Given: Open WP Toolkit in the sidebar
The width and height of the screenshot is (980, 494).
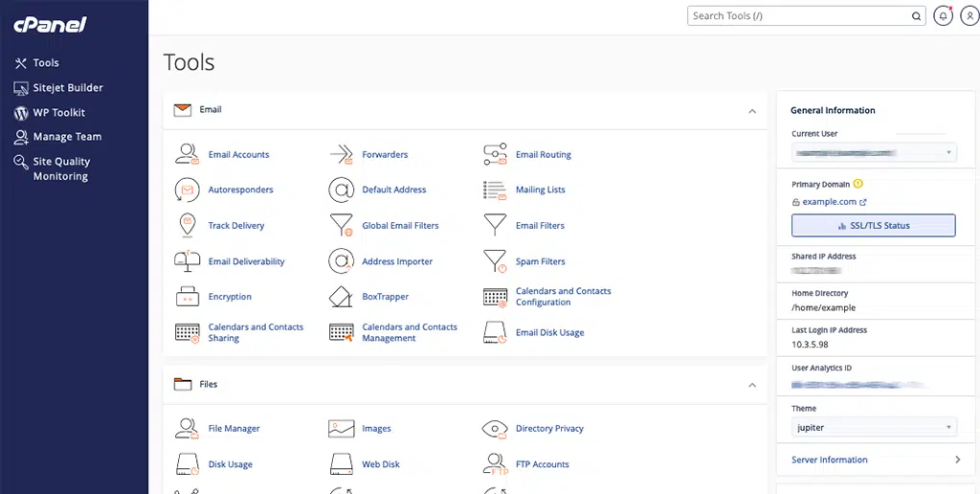Looking at the screenshot, I should (x=50, y=113).
